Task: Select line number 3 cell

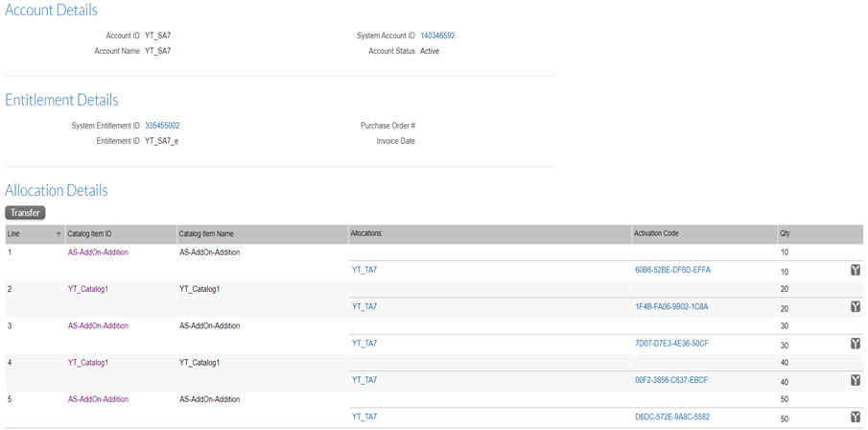Action: (10, 325)
